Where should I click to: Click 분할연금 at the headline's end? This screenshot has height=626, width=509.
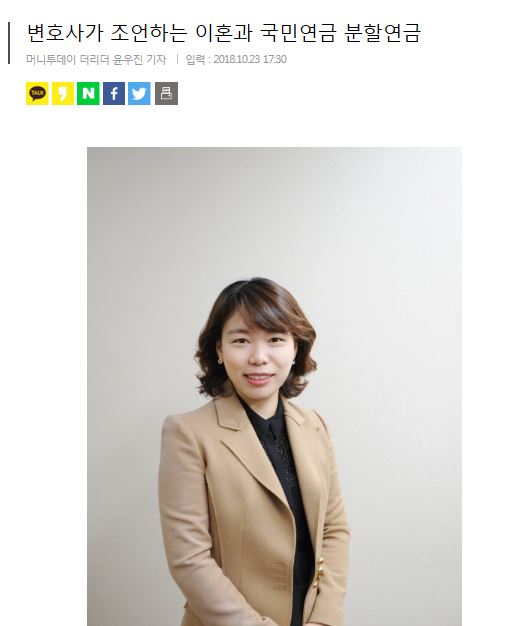(382, 33)
